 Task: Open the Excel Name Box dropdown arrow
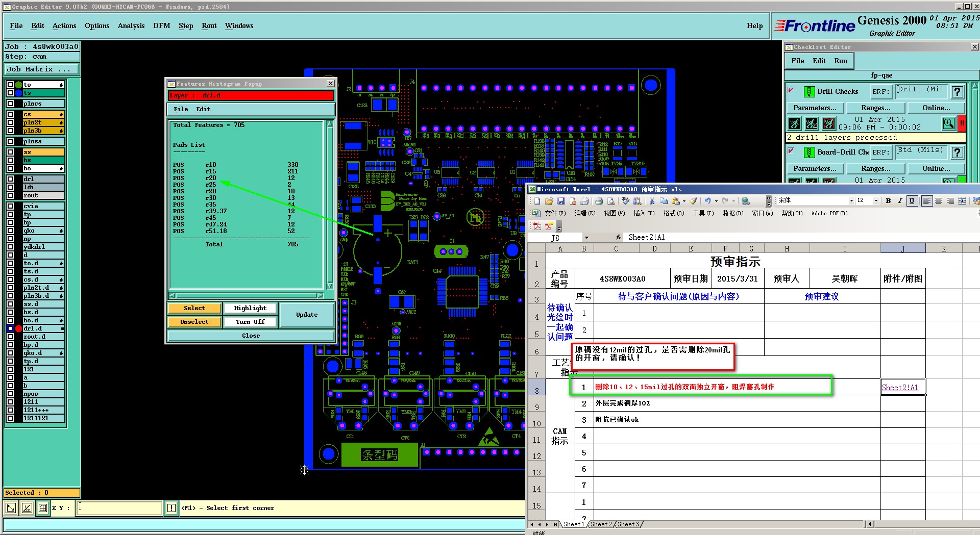pyautogui.click(x=586, y=238)
